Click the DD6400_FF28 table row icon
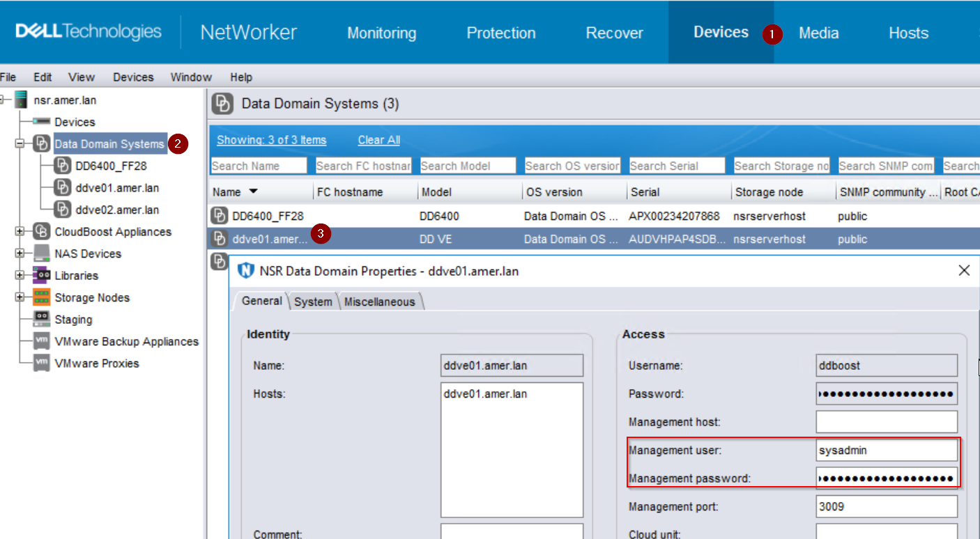 (x=220, y=216)
